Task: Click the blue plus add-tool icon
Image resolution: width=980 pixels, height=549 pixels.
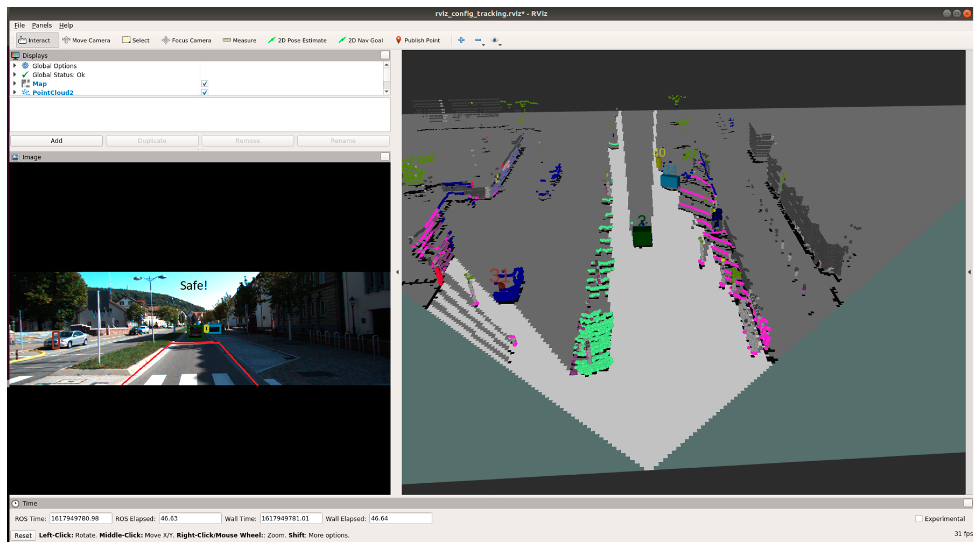Action: pos(461,40)
